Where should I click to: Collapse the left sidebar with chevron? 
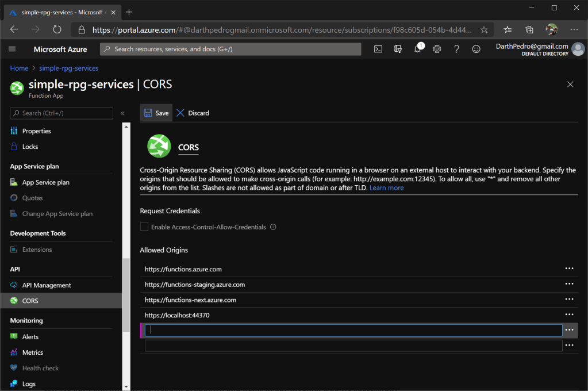(x=122, y=113)
